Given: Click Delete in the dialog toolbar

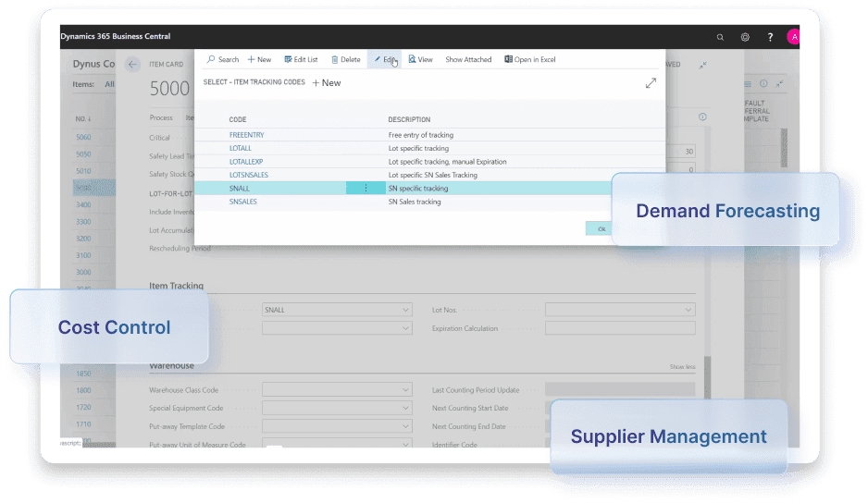Looking at the screenshot, I should pyautogui.click(x=345, y=59).
